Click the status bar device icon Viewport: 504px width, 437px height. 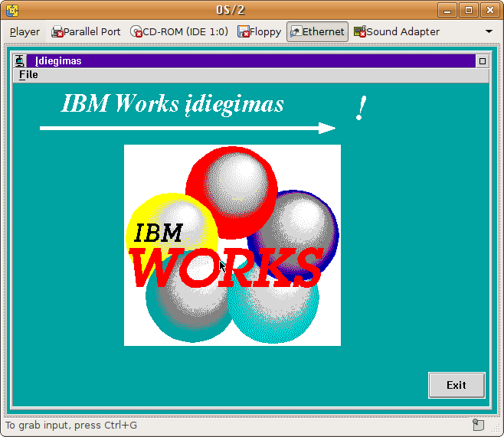(478, 425)
